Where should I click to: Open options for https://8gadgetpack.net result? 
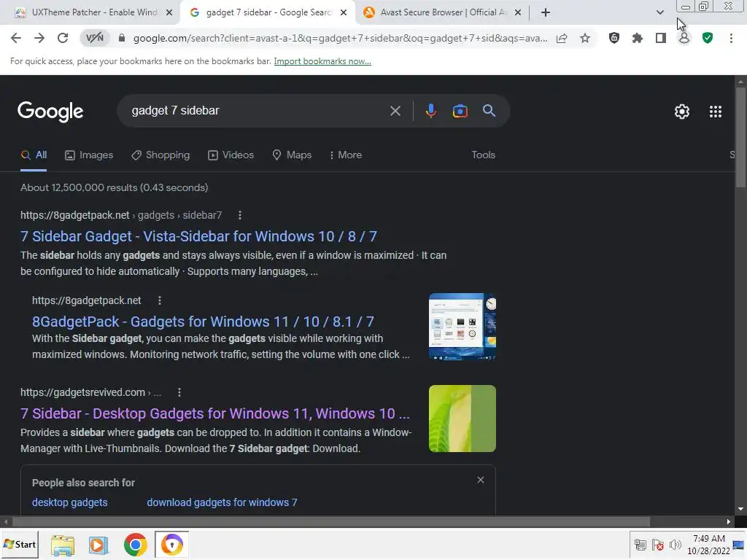pos(160,300)
